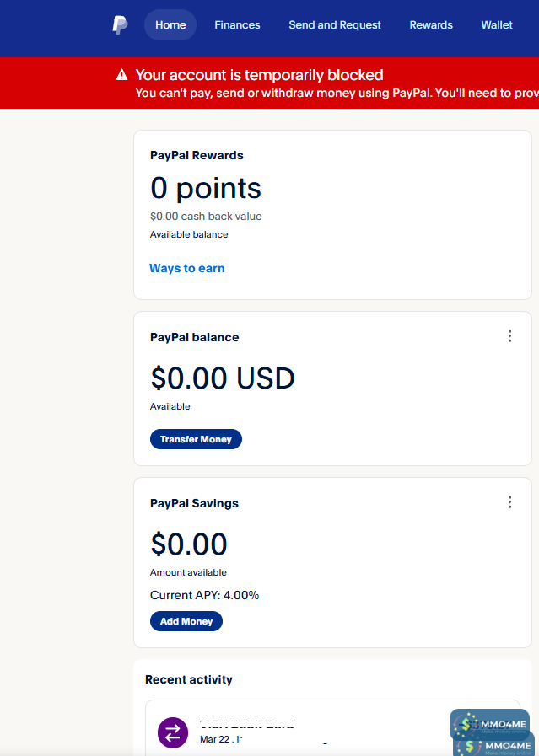Follow the Ways to earn link
The height and width of the screenshot is (756, 539).
click(x=187, y=268)
